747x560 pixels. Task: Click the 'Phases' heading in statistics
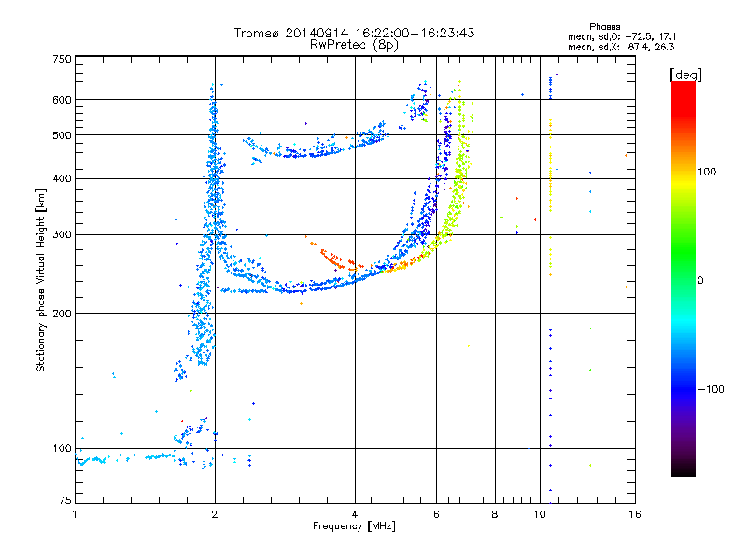(604, 27)
